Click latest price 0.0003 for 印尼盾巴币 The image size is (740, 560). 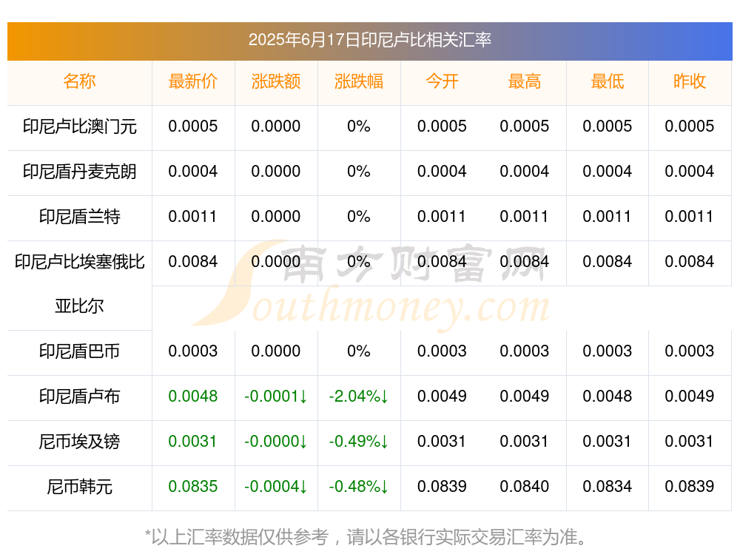point(193,351)
